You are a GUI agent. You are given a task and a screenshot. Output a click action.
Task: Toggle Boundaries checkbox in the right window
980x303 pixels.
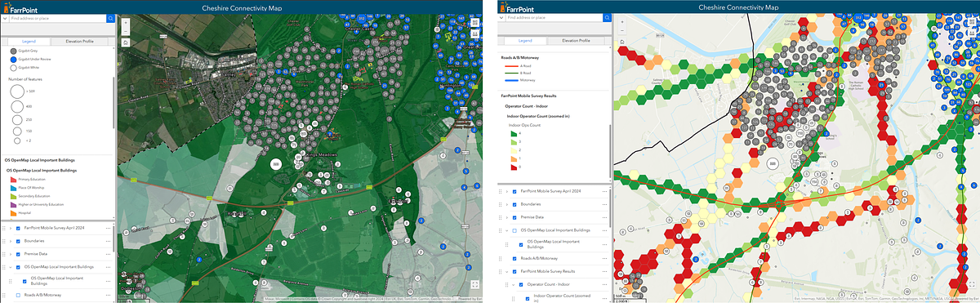click(x=514, y=204)
